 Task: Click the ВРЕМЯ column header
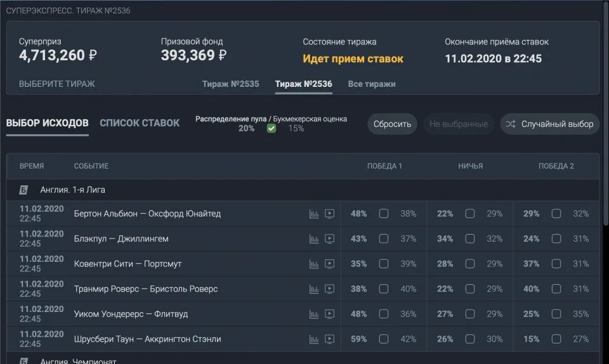pyautogui.click(x=32, y=166)
